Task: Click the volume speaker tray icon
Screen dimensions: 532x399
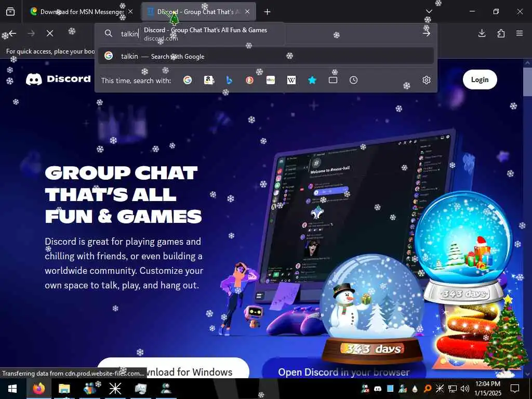Action: [465, 389]
